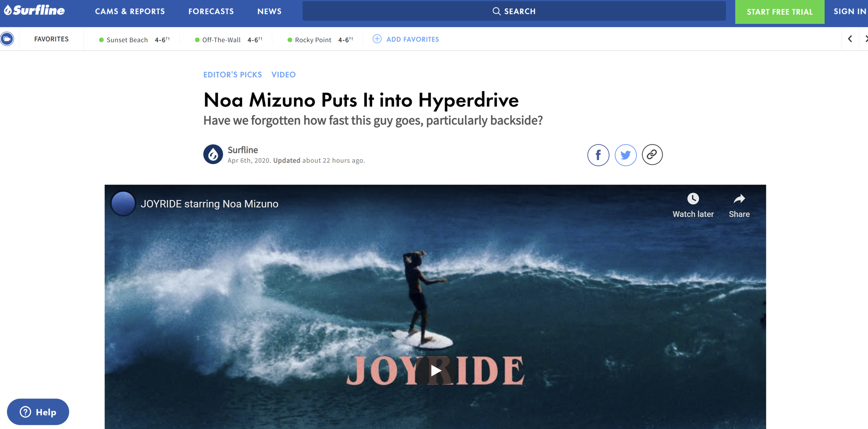Click the video Share arrow icon
868x429 pixels.
tap(739, 199)
